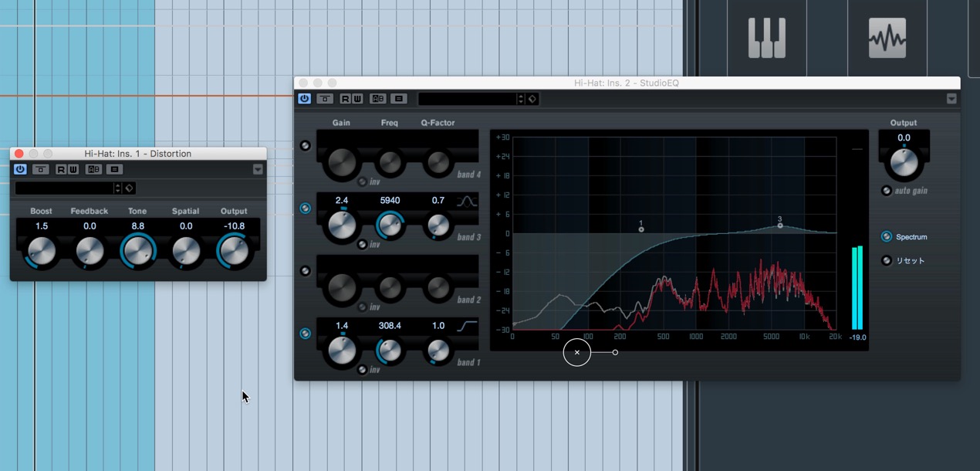Select EQ curve point 3 in graph
Viewport: 980px width, 471px height.
[780, 225]
